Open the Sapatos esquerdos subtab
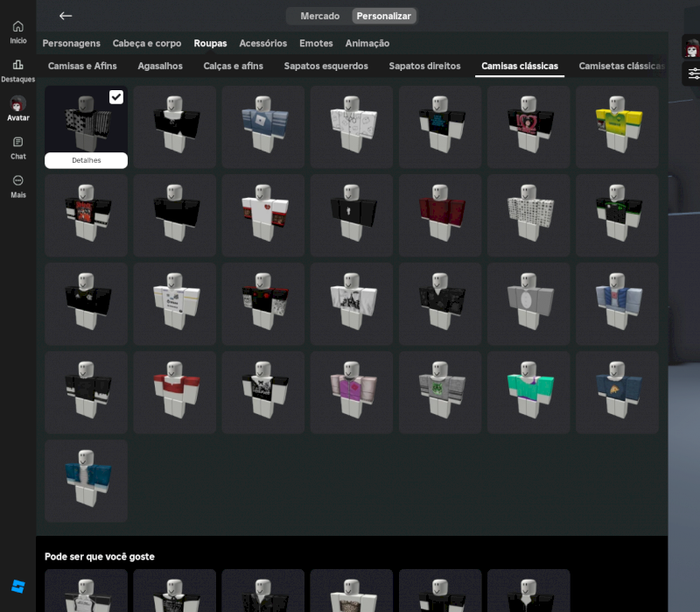This screenshot has height=612, width=700. (x=325, y=66)
